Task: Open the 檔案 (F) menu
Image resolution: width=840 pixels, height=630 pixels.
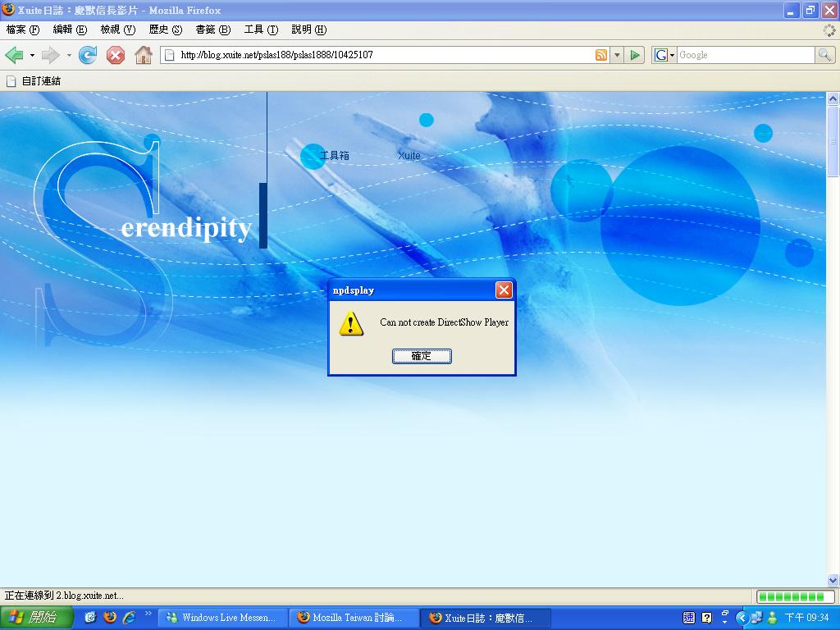Action: click(22, 30)
